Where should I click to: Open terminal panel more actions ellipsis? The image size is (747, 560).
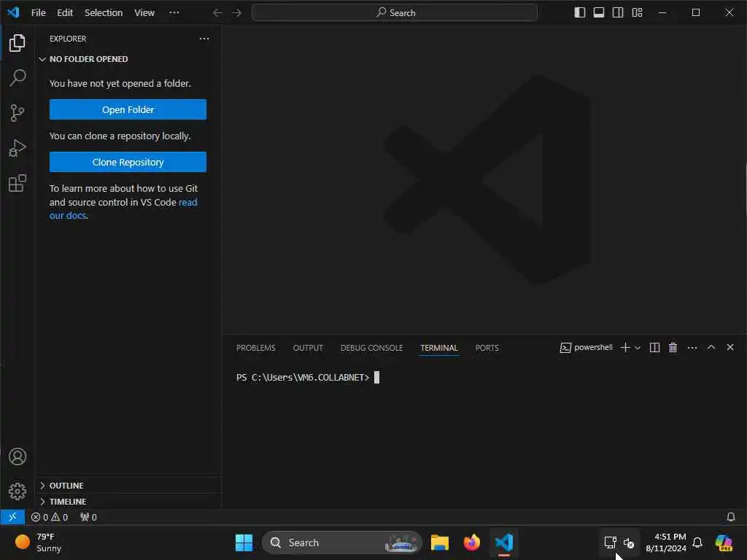tap(692, 348)
